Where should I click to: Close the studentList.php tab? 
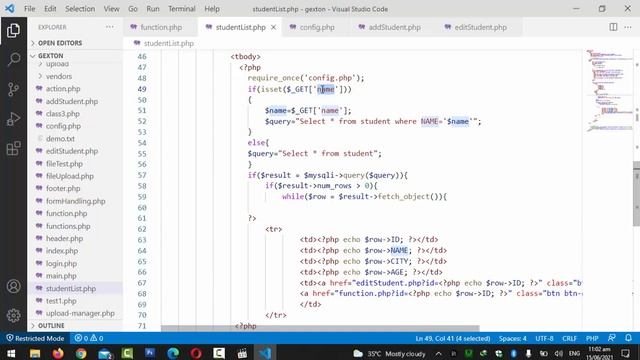(x=273, y=27)
